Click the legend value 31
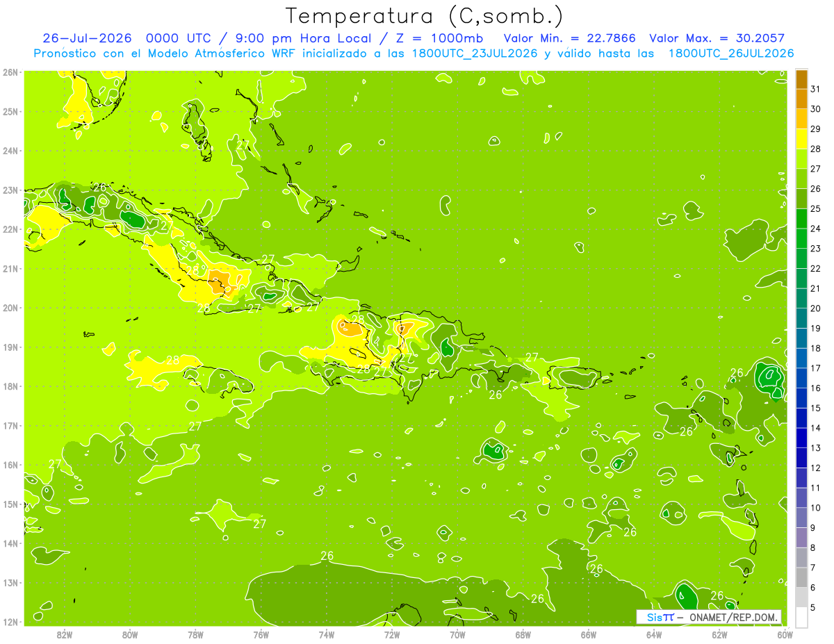Screen dimensions: 834x644 [x=816, y=89]
